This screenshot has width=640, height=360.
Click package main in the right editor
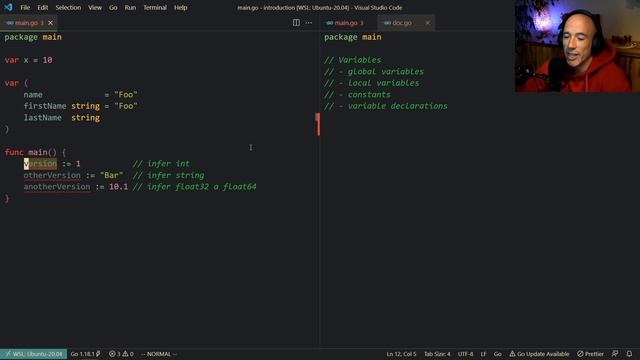[353, 37]
